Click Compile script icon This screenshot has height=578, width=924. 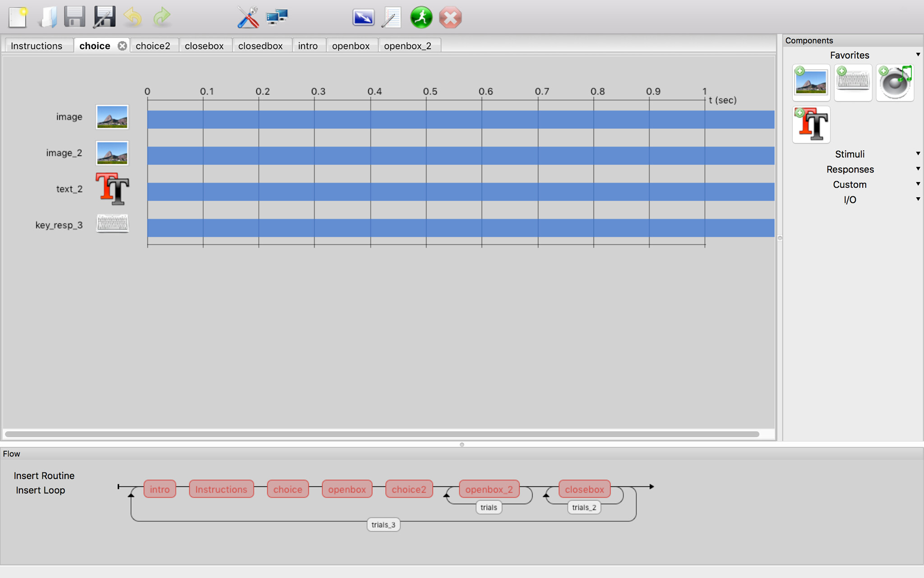click(391, 18)
